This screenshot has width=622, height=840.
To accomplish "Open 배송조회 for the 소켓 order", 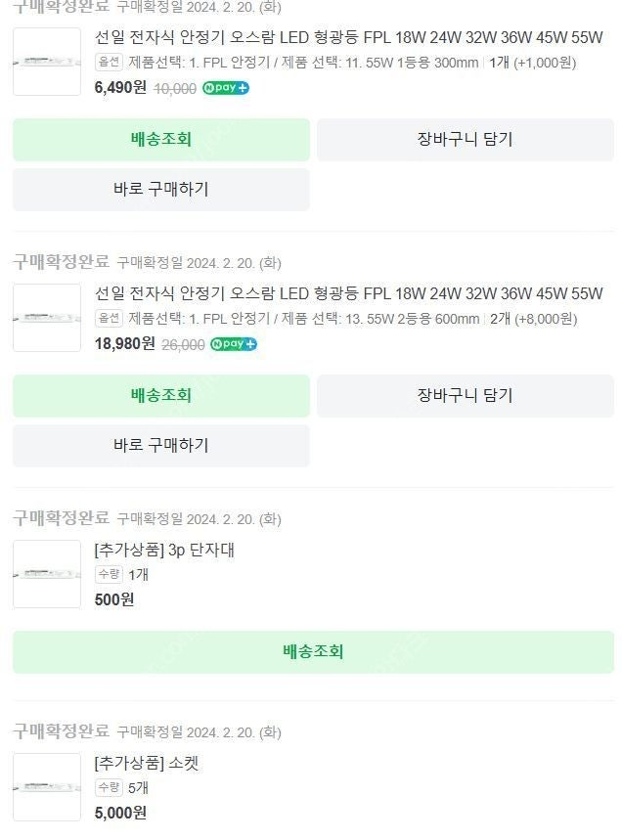I will click(311, 837).
